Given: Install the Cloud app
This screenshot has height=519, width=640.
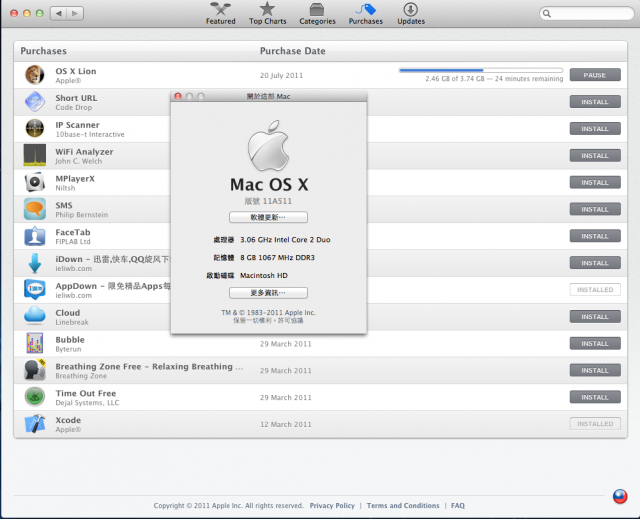Looking at the screenshot, I should tap(595, 317).
